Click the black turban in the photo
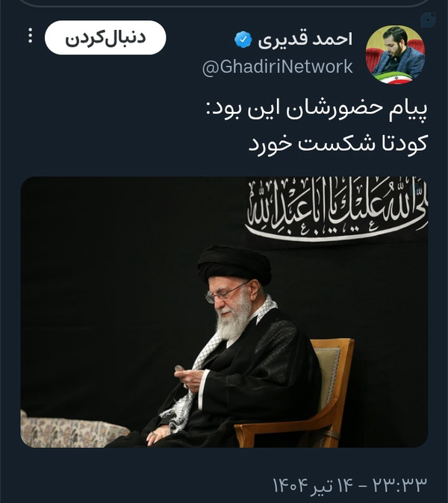Image resolution: width=448 pixels, height=503 pixels. point(234,263)
